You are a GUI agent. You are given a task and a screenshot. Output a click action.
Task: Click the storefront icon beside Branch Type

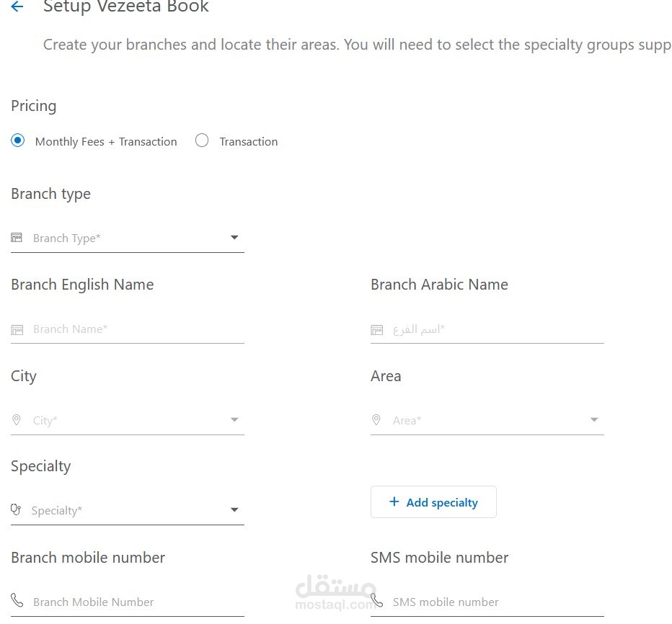[x=17, y=238]
